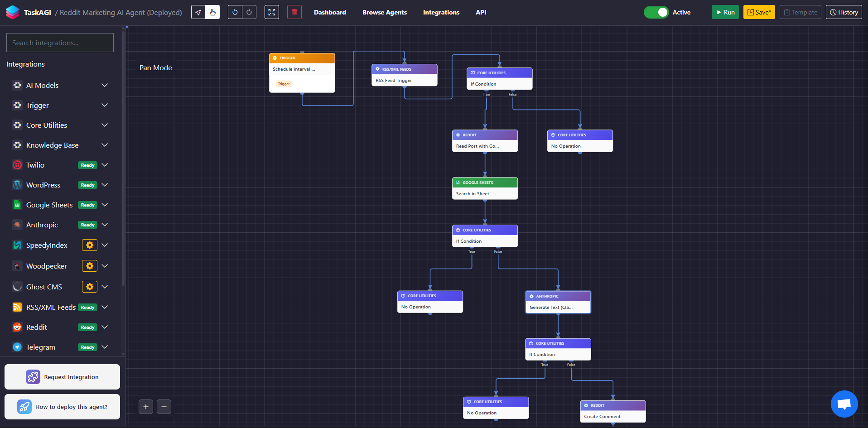Click the fit-to-screen expand icon
The image size is (868, 428).
pyautogui.click(x=272, y=12)
